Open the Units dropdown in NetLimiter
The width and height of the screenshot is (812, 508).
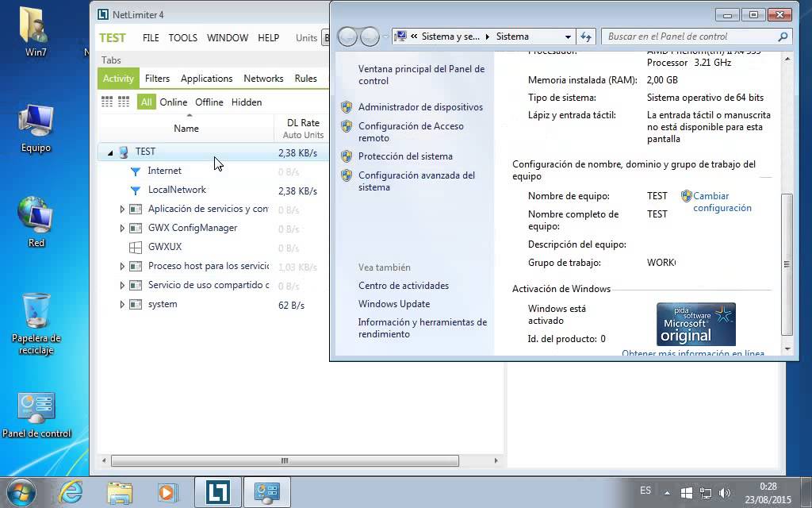(x=325, y=38)
